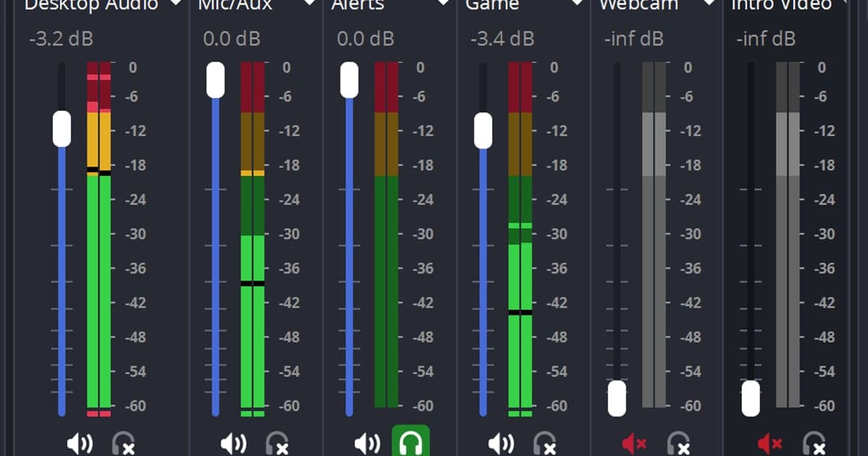Viewport: 868px width, 456px height.
Task: Enable monitoring headphone icon for Desktop Audio
Action: pos(124,444)
